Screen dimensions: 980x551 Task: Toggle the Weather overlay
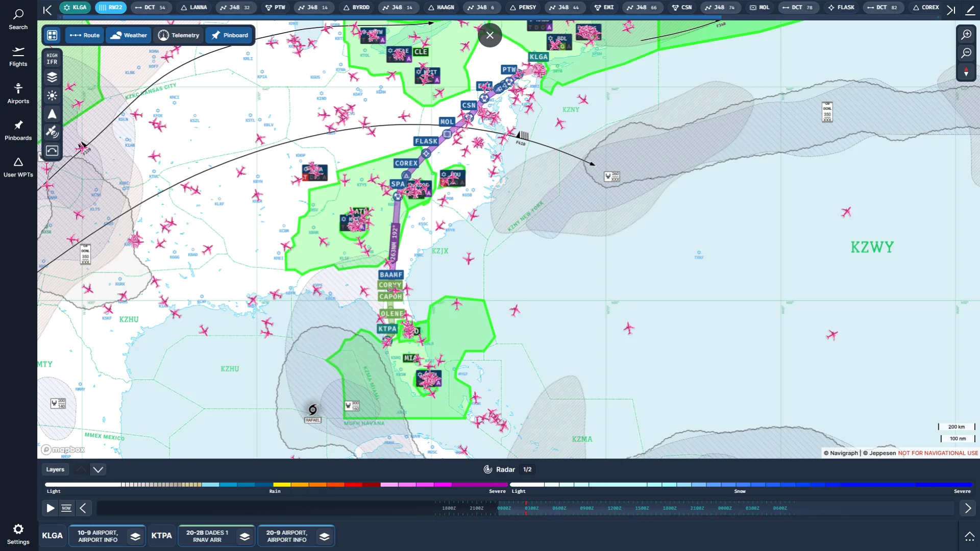(128, 35)
